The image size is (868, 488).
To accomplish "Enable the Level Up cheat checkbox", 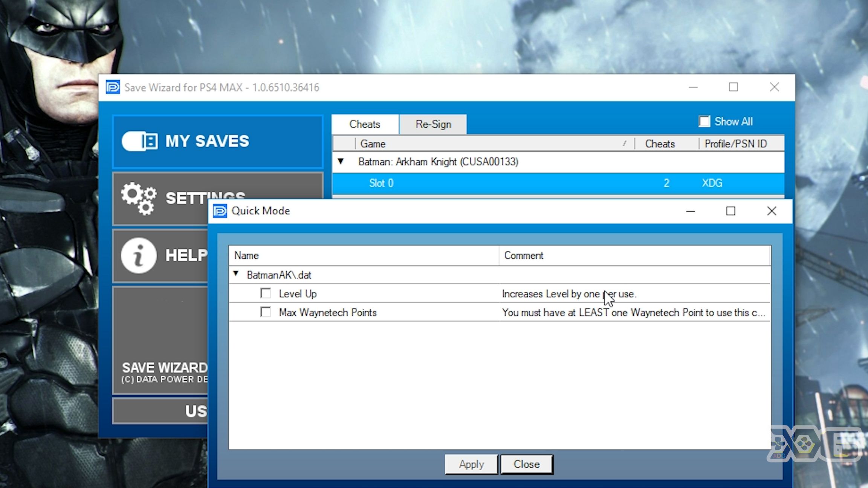I will (265, 293).
